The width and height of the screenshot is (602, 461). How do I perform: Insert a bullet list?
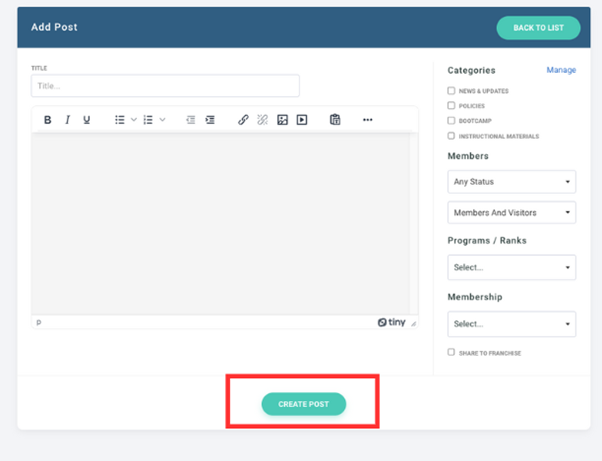pos(119,120)
